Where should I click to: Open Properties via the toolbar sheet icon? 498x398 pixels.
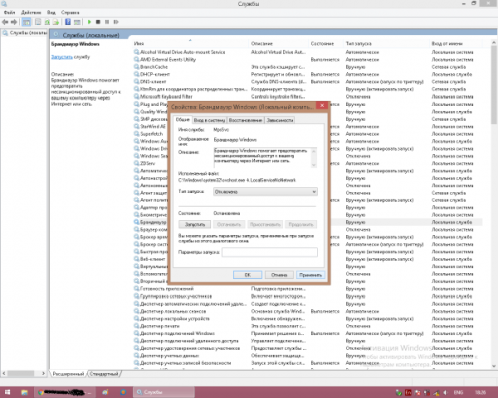pos(38,22)
